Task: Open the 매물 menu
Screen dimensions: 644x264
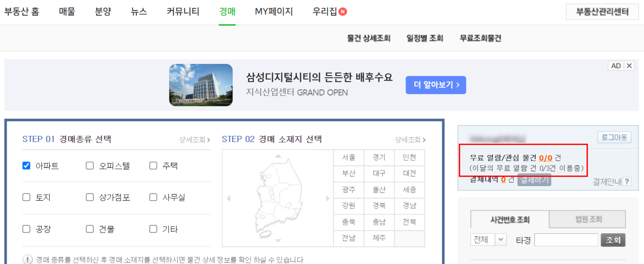Action: (67, 11)
